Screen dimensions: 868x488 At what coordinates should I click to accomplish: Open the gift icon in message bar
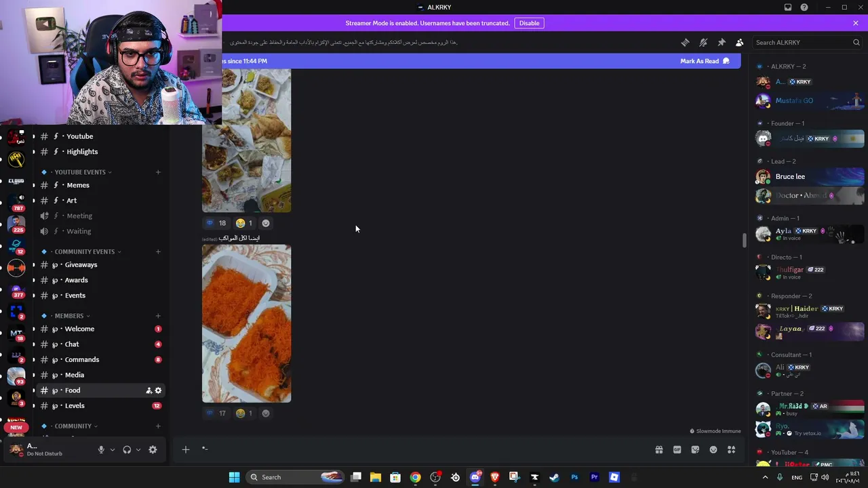click(658, 449)
